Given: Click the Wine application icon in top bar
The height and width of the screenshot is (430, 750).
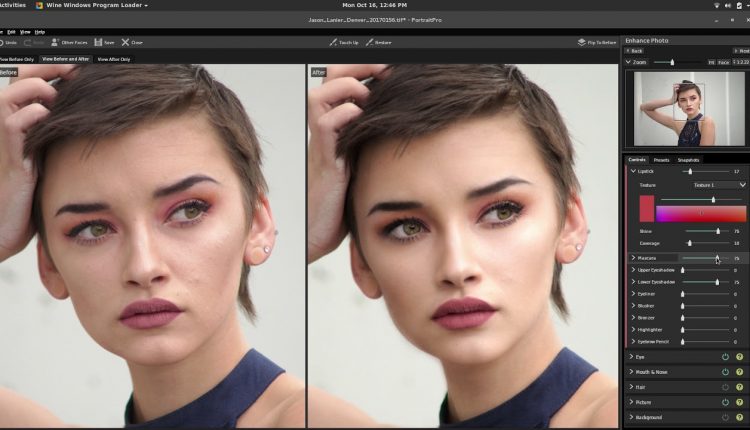Looking at the screenshot, I should 39,5.
